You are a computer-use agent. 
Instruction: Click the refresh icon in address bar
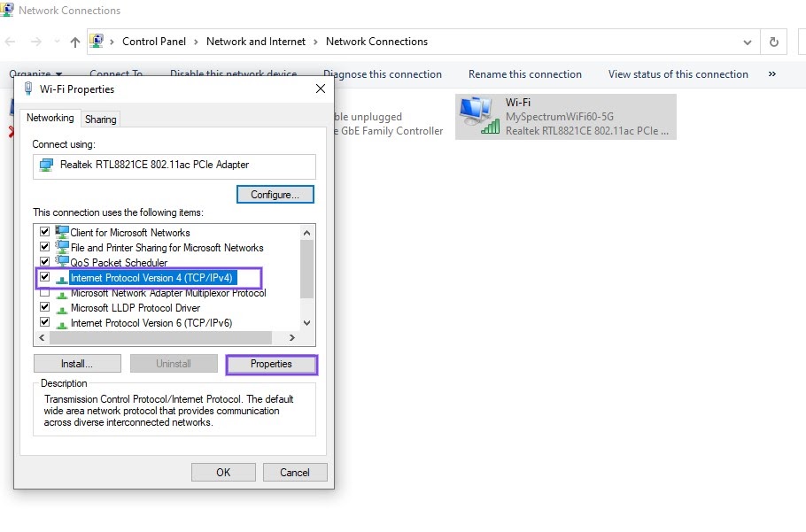tap(773, 42)
